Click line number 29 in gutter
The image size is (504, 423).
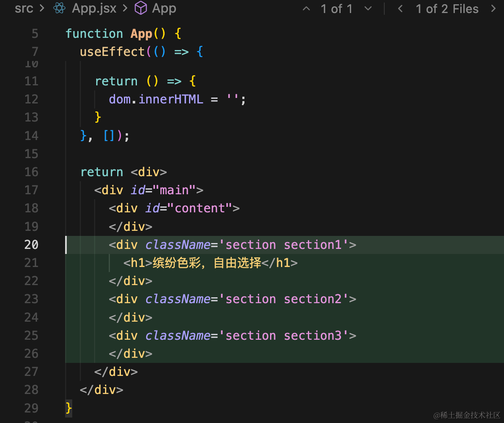pos(31,408)
